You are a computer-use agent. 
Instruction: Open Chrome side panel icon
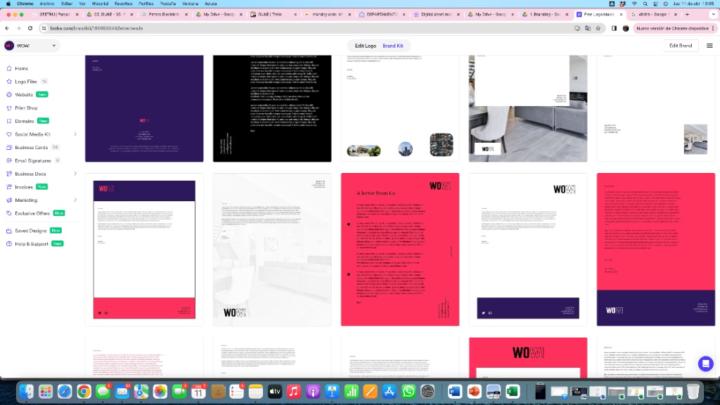click(614, 28)
